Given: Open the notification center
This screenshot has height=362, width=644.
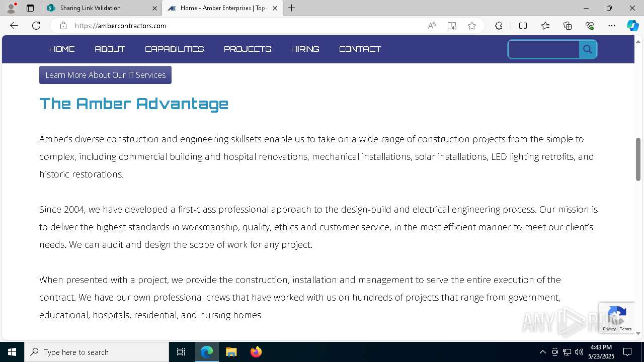Looking at the screenshot, I should (627, 352).
